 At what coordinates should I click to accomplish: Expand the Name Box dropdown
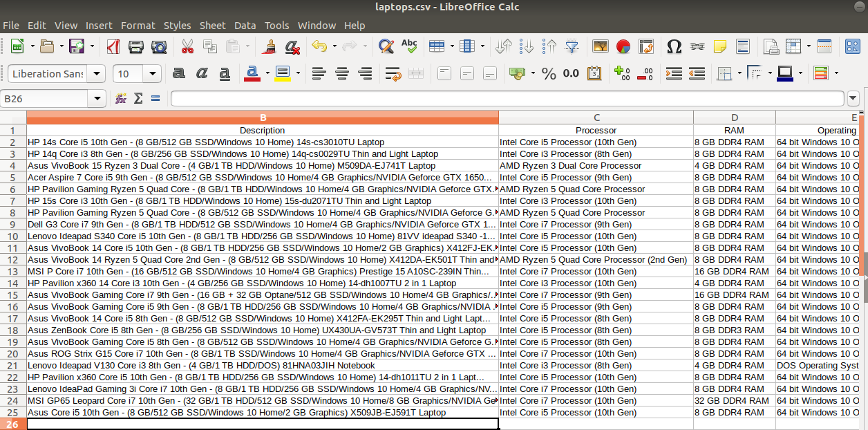(99, 99)
